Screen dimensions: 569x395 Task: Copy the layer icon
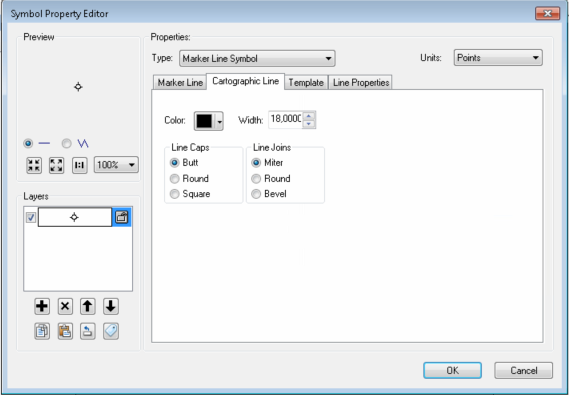point(42,331)
